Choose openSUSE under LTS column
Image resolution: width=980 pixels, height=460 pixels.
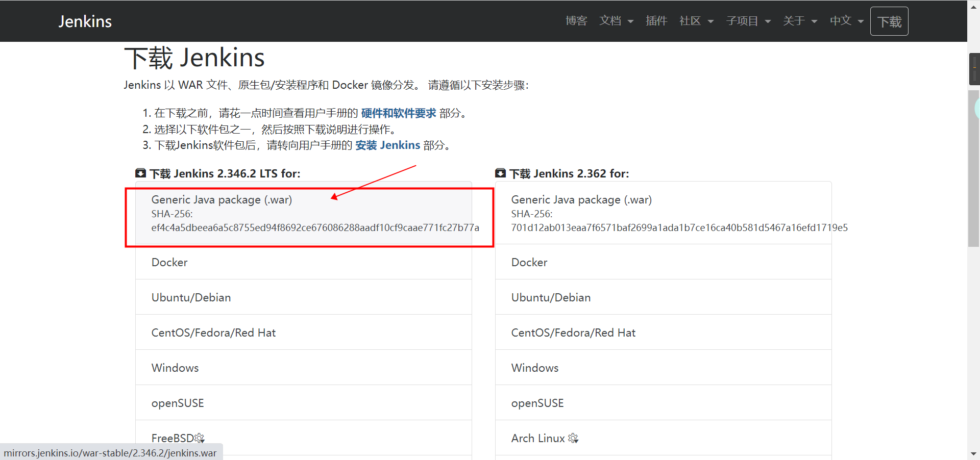pos(304,403)
